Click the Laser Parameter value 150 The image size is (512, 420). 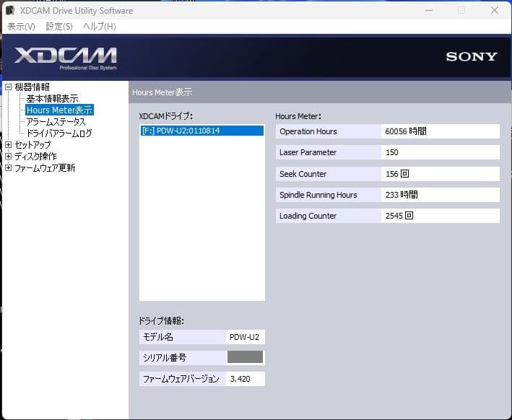click(x=440, y=152)
